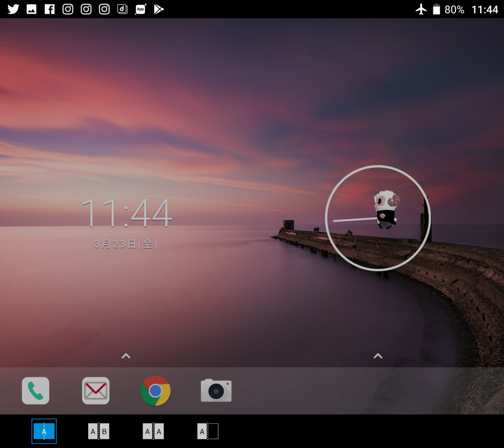Tap the picture notification icon beside Twitter

(31, 9)
